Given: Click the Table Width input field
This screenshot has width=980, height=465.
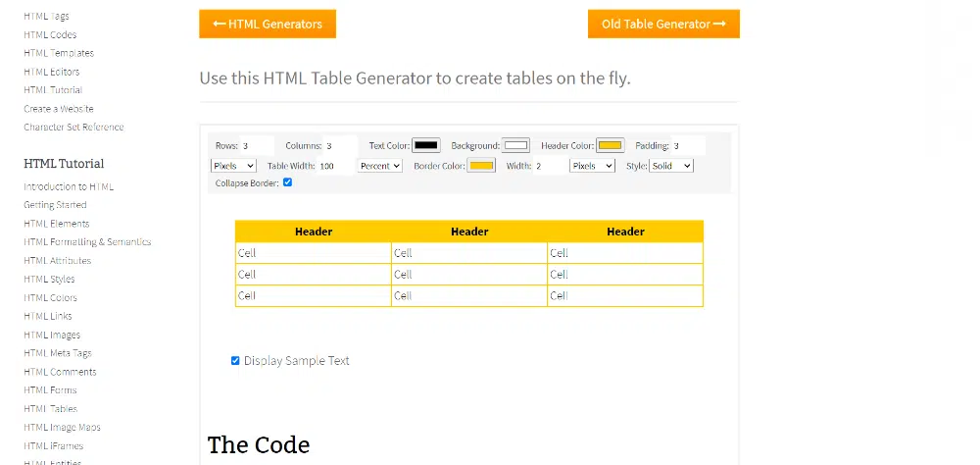Looking at the screenshot, I should [334, 166].
